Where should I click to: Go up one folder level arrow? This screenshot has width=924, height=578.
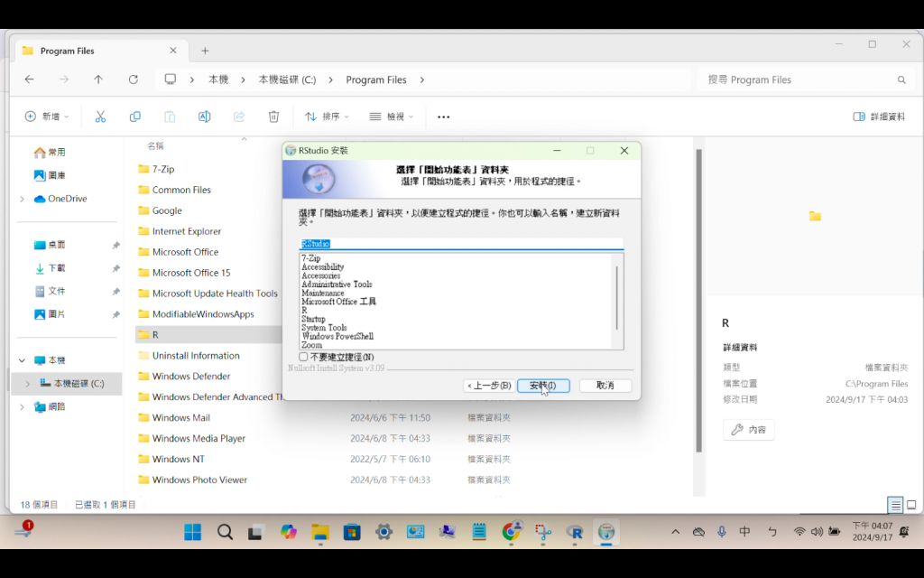pyautogui.click(x=98, y=79)
